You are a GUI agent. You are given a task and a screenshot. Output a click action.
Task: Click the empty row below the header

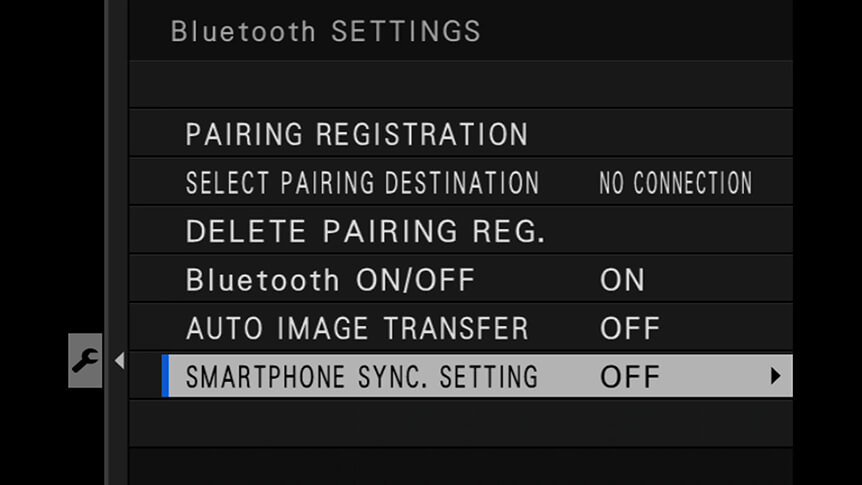(x=461, y=84)
